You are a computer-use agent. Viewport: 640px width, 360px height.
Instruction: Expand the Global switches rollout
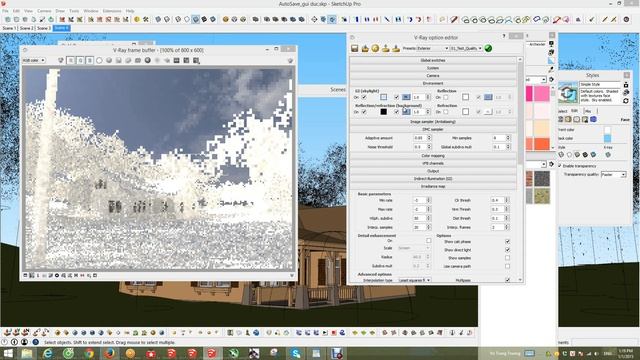tap(433, 60)
